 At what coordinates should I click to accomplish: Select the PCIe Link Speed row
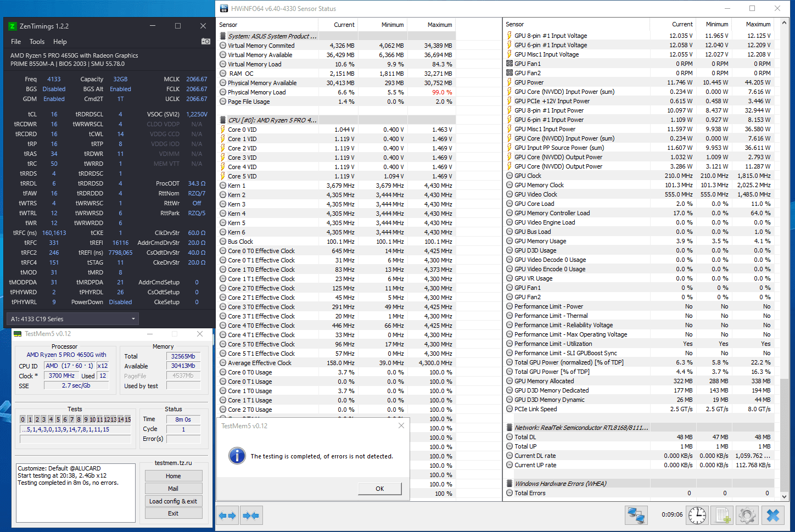click(x=639, y=409)
